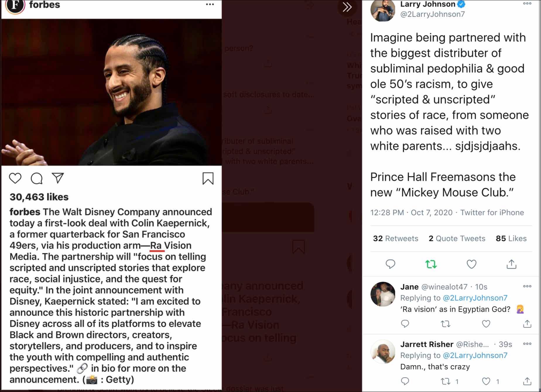Open Larry Johnson tweet more options
Image resolution: width=541 pixels, height=392 pixels.
click(527, 4)
